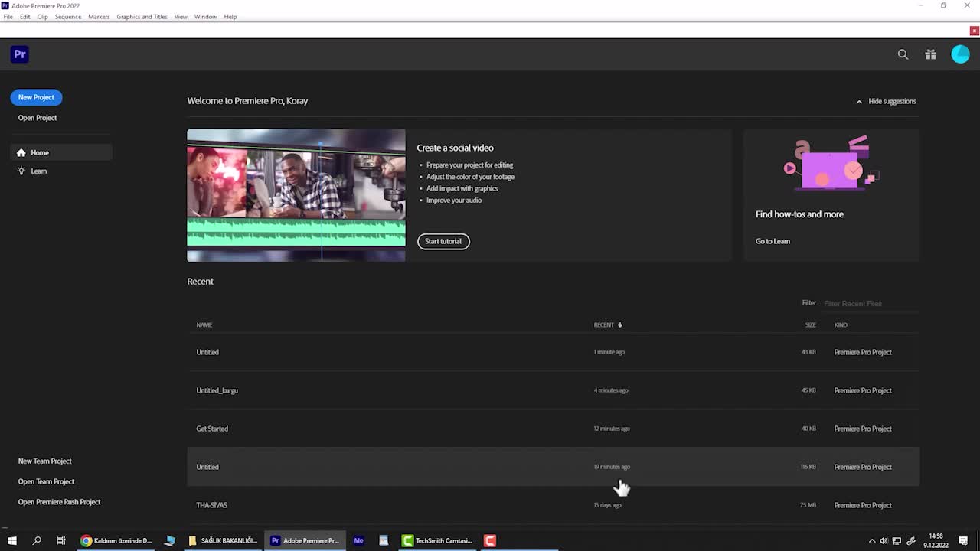980x551 pixels.
Task: Click Open Premiere Rush Project
Action: tap(59, 502)
